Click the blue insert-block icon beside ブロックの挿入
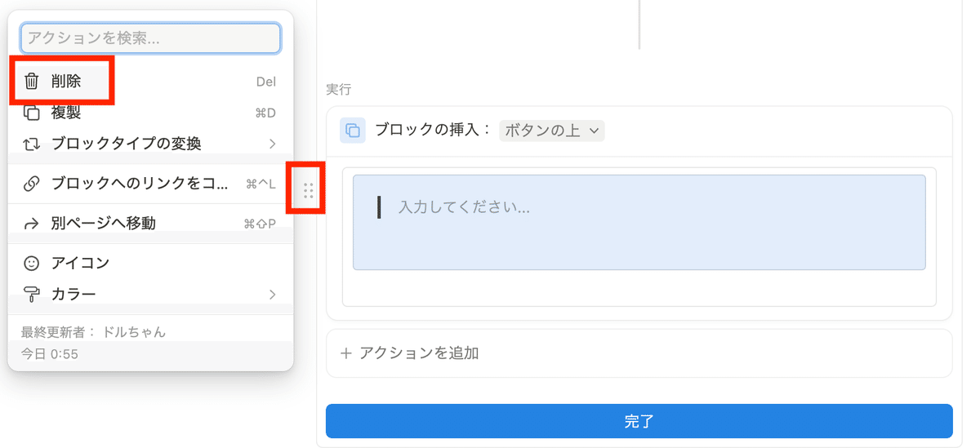980x448 pixels. (353, 130)
